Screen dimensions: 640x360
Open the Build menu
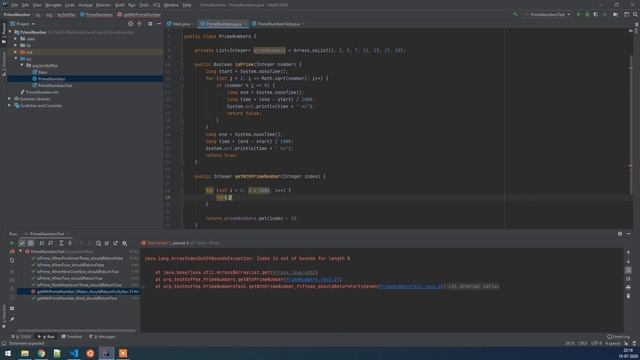pos(120,5)
